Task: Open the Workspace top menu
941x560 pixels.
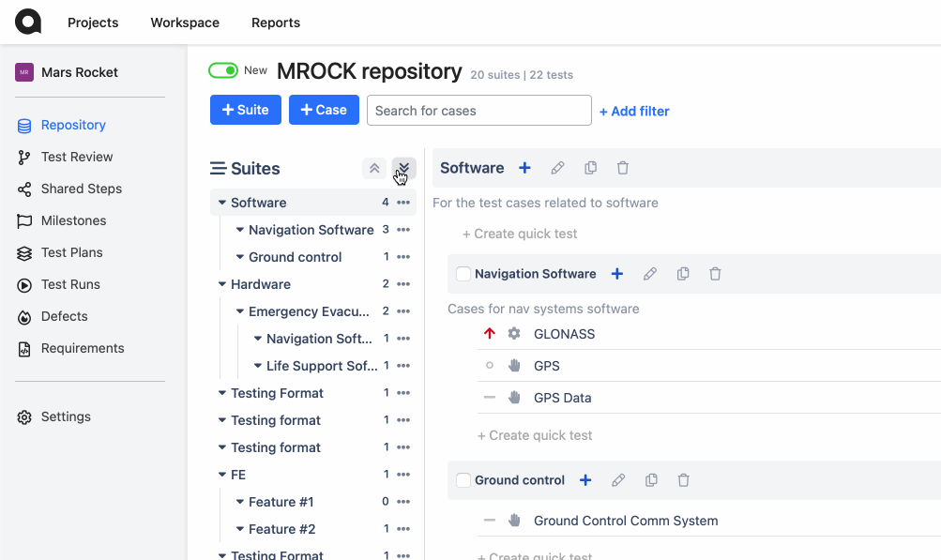Action: [185, 23]
